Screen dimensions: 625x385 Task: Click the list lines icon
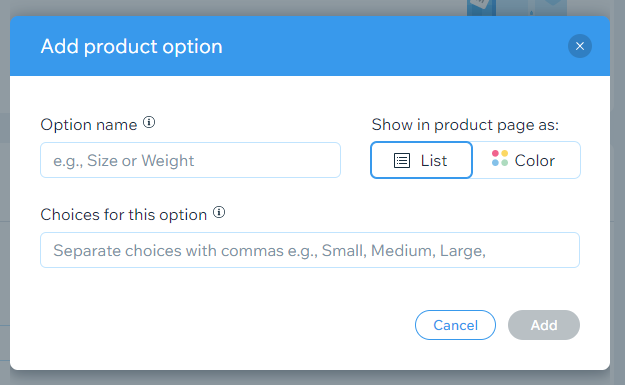pos(402,161)
